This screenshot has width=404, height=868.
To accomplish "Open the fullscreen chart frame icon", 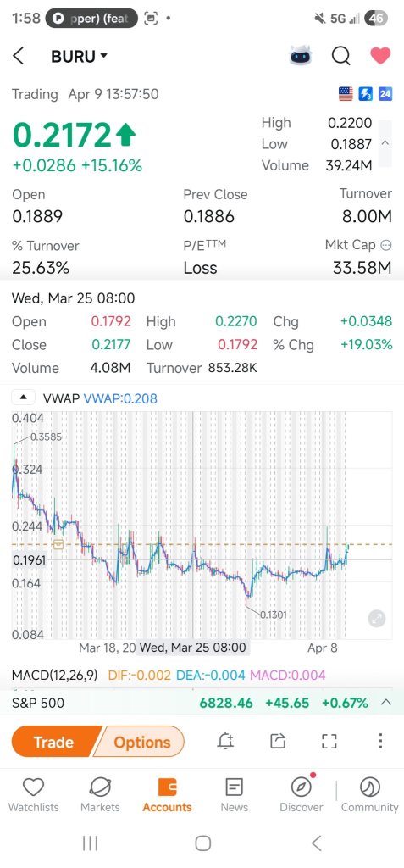I will click(x=329, y=741).
